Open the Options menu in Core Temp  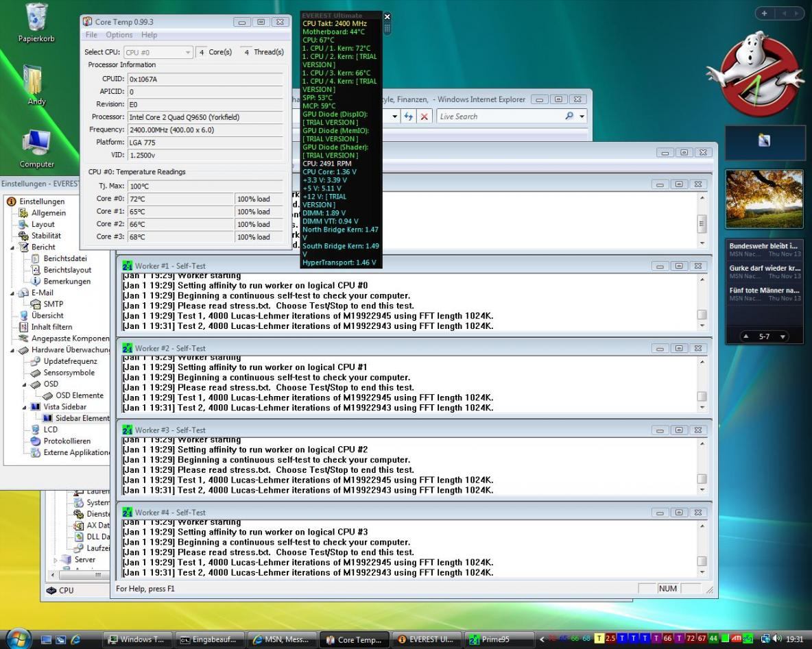coord(119,35)
